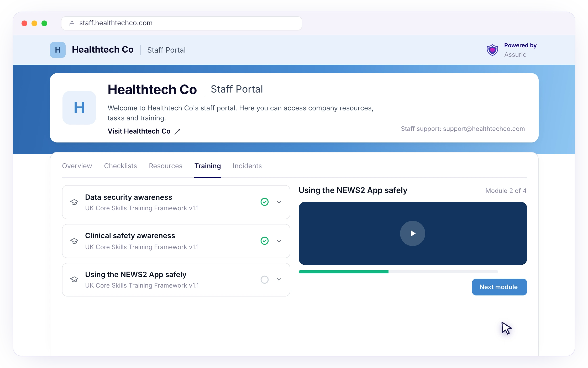This screenshot has width=588, height=368.
Task: Click the Next module button
Action: pos(499,287)
